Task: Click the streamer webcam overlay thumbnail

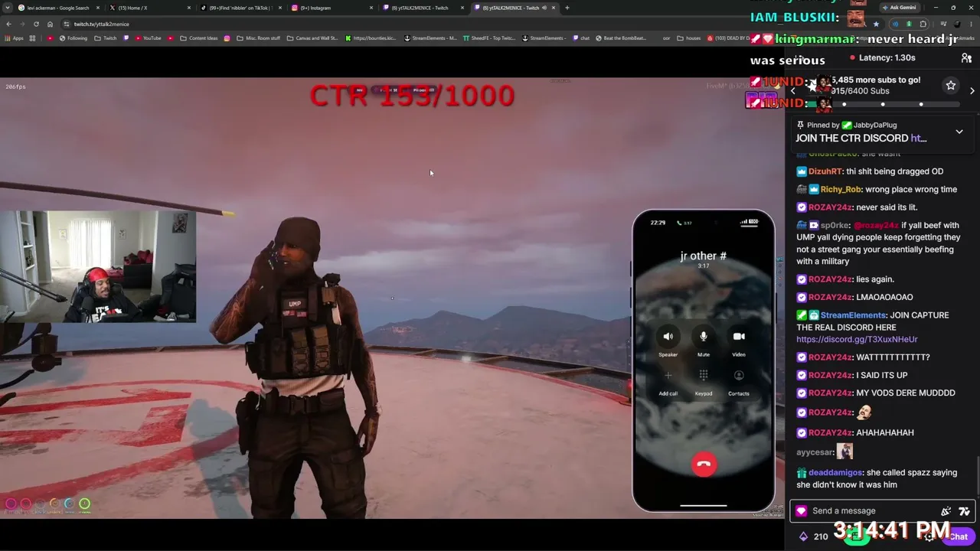Action: tap(98, 266)
